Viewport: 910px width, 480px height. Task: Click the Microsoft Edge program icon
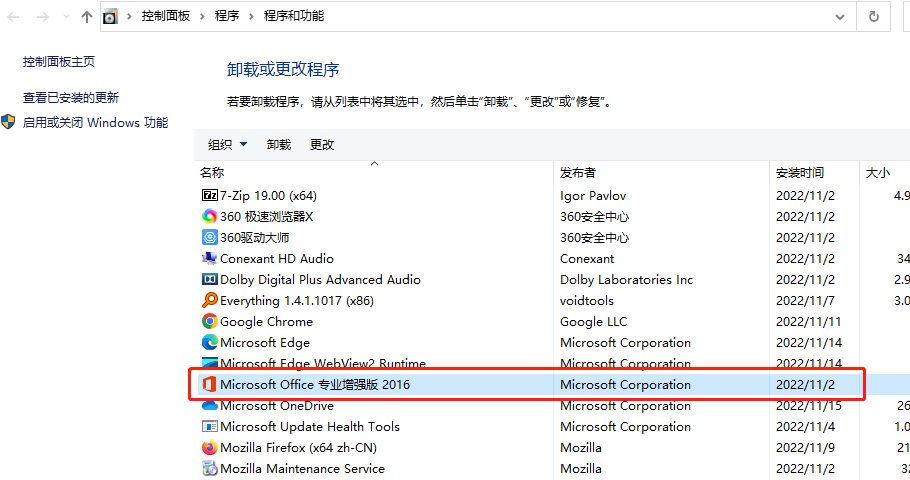click(210, 342)
